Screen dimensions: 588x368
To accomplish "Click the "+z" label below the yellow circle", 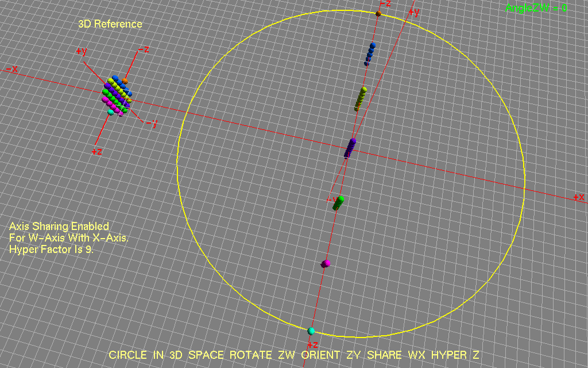I will (x=313, y=345).
